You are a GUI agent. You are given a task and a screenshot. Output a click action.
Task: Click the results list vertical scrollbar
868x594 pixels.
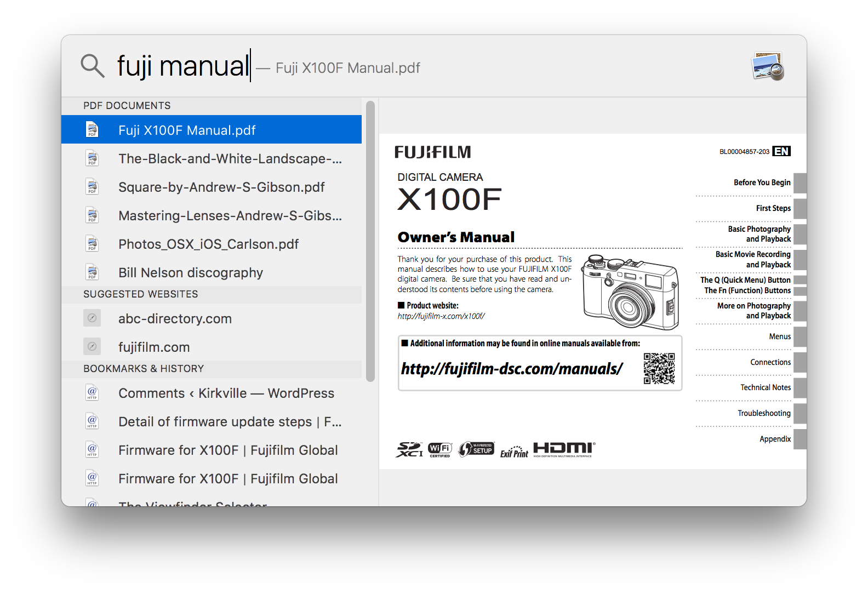coord(370,241)
